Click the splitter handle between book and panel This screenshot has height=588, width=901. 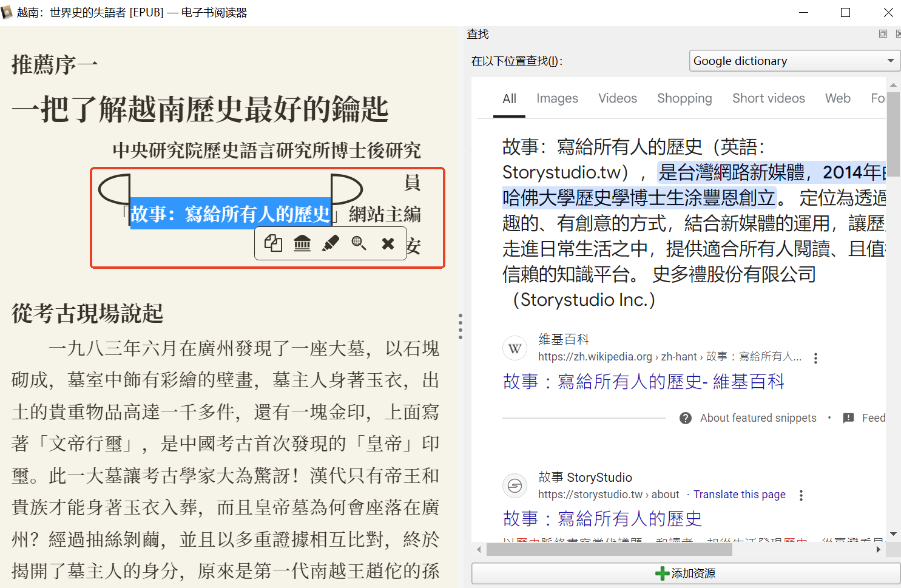point(461,326)
